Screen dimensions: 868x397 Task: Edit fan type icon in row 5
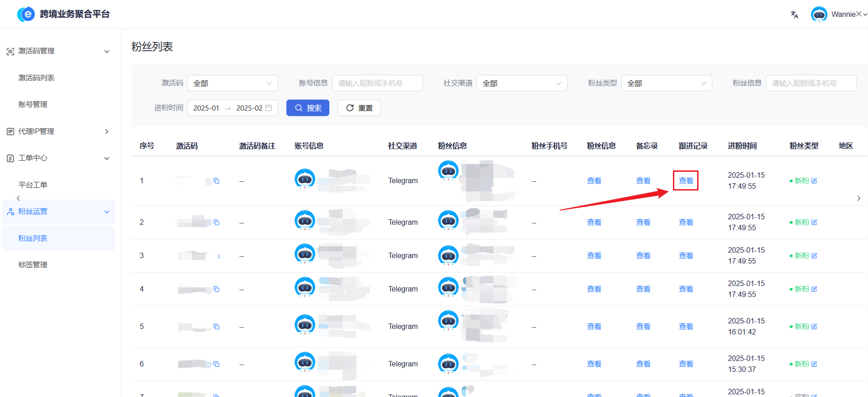point(814,327)
